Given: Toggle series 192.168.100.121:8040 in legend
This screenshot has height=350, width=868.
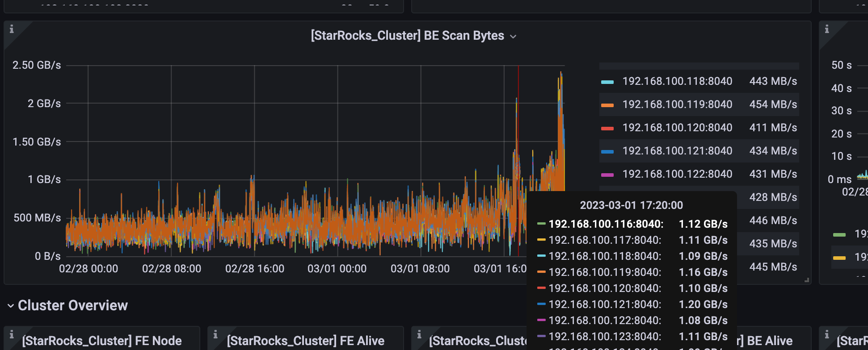Looking at the screenshot, I should pyautogui.click(x=677, y=151).
